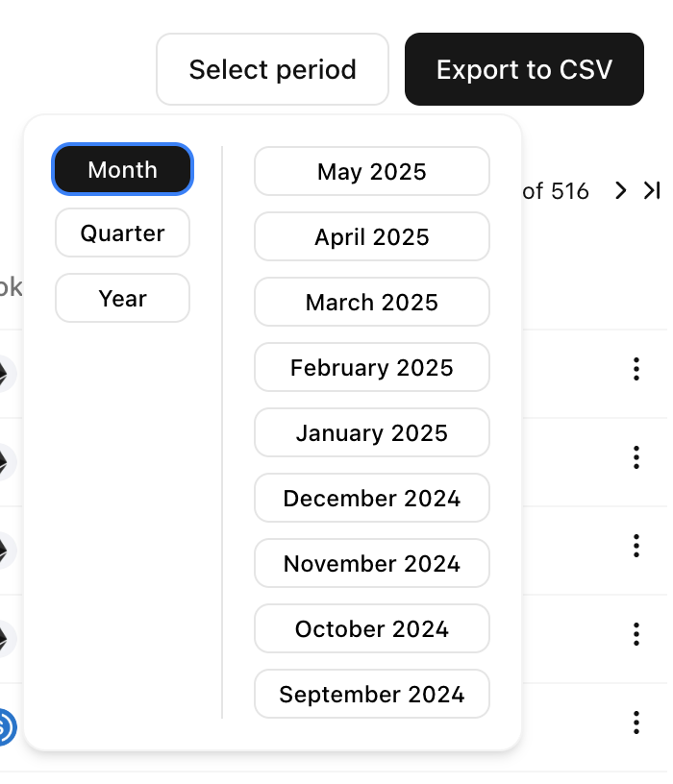
Task: Open the Select period dropdown
Action: tap(272, 69)
